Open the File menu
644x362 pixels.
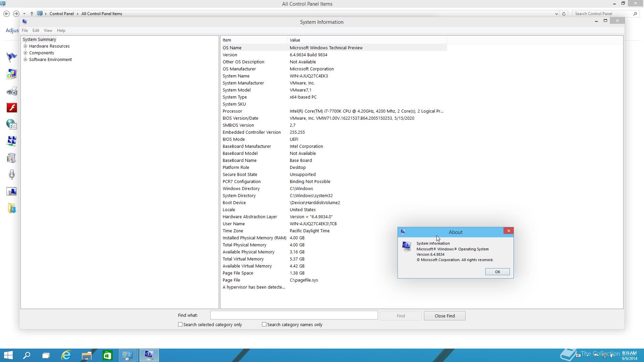pyautogui.click(x=25, y=31)
